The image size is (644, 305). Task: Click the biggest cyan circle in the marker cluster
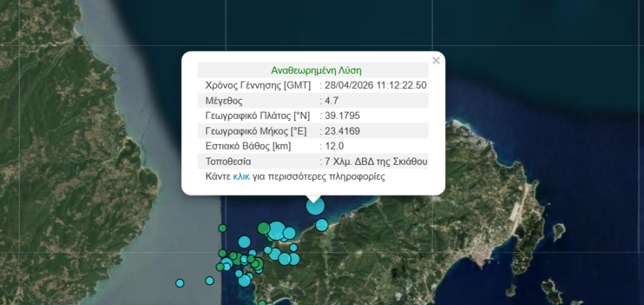click(x=276, y=231)
